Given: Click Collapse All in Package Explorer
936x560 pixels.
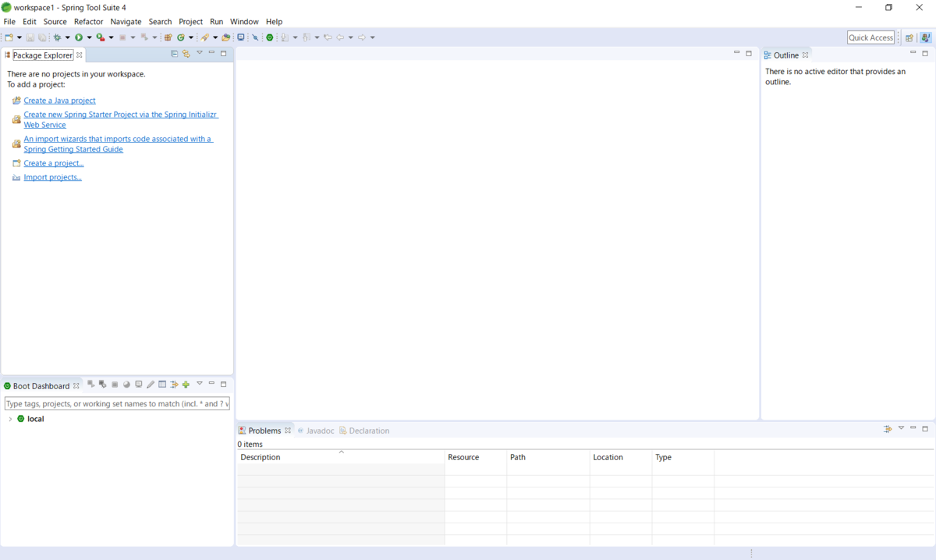Looking at the screenshot, I should [175, 54].
